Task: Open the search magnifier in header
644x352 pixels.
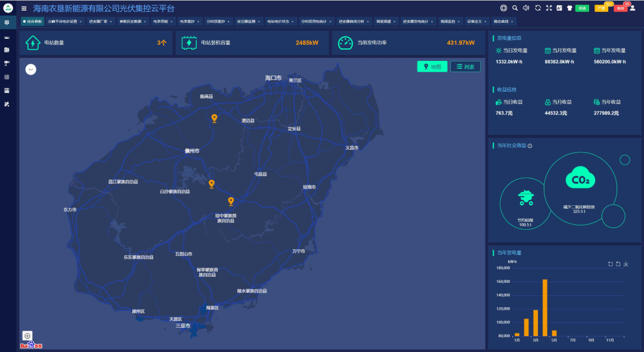Action: tap(515, 8)
